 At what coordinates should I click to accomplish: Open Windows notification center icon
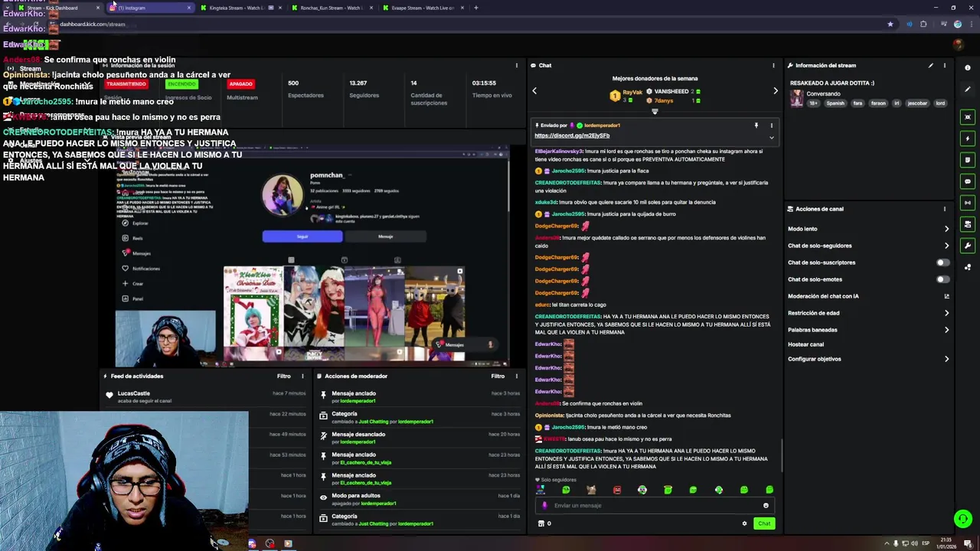970,543
